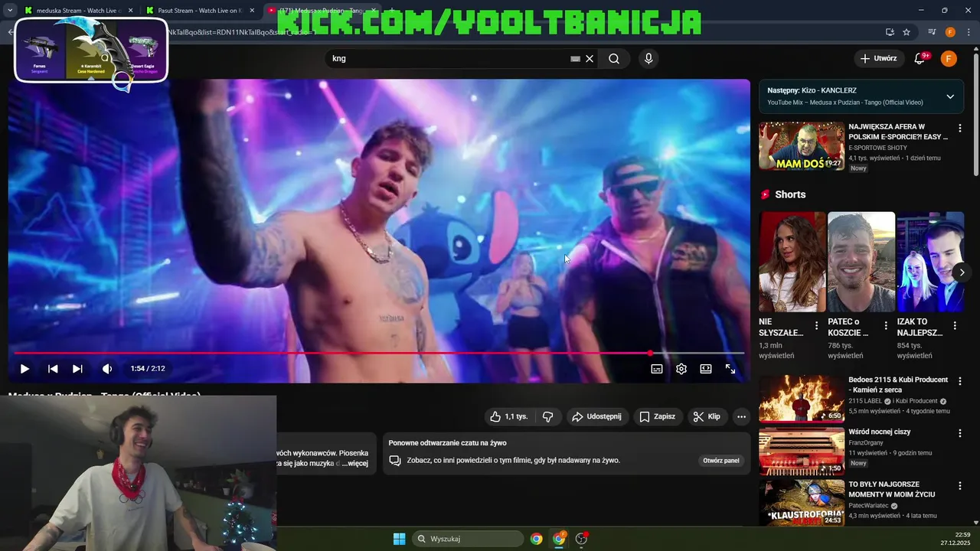Open options for Wśród nocnej ciszy video
Image resolution: width=980 pixels, height=551 pixels.
click(x=960, y=433)
